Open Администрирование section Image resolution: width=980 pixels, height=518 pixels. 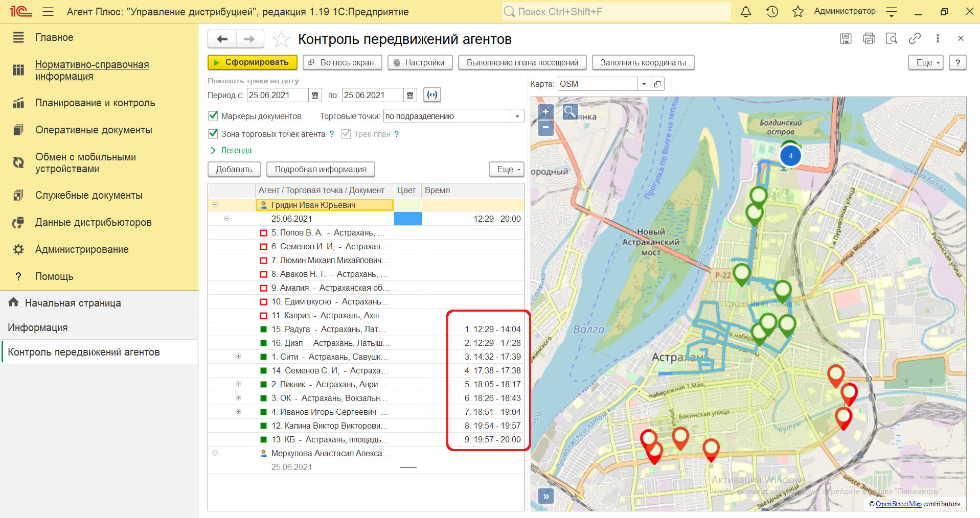82,249
